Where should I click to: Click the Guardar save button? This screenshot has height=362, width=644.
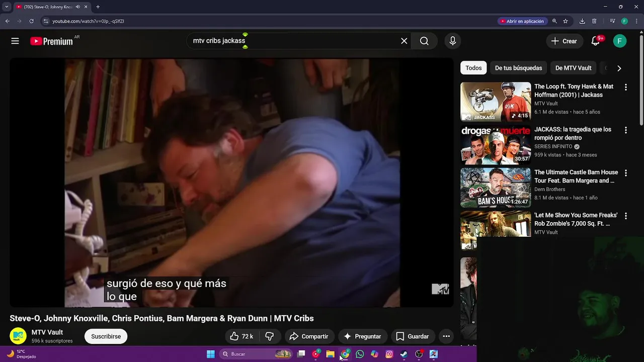[x=413, y=336]
